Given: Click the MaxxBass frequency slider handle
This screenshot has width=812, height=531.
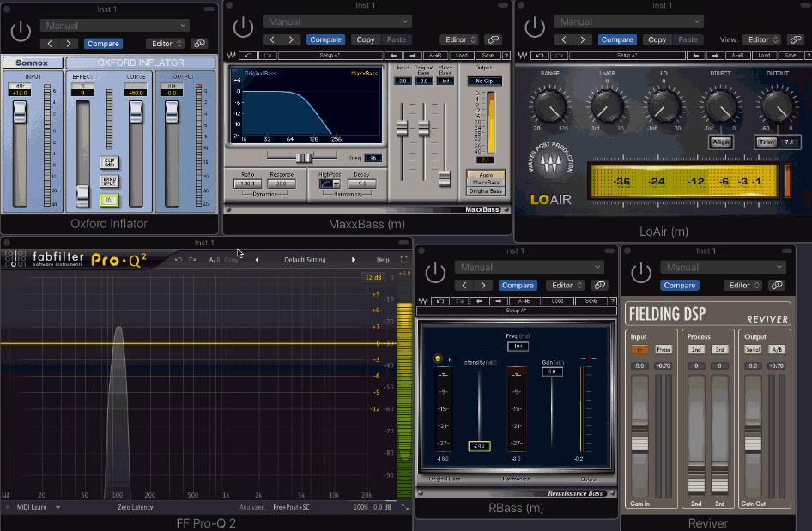Looking at the screenshot, I should click(304, 157).
